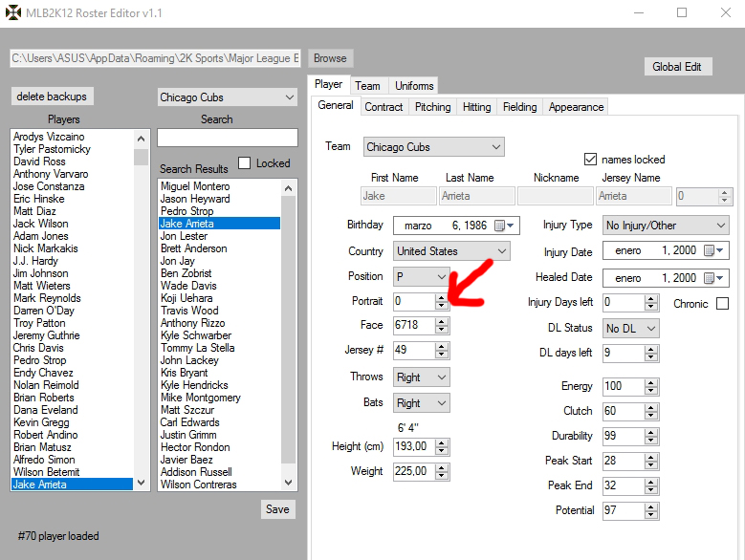Image resolution: width=745 pixels, height=560 pixels.
Task: Click the Weight stepper arrows
Action: pos(442,471)
